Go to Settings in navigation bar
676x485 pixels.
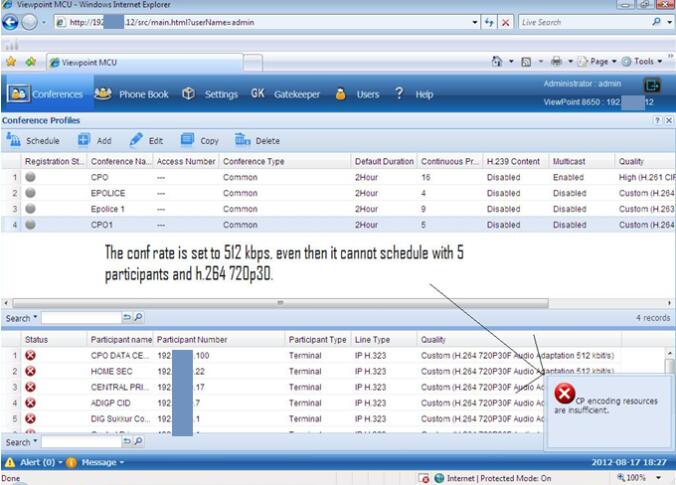pyautogui.click(x=210, y=94)
